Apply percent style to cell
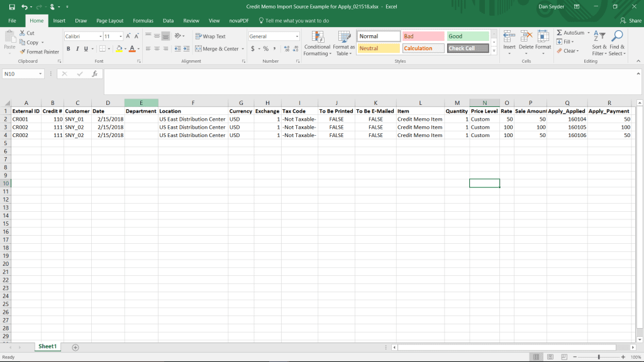The image size is (644, 362). point(265,49)
